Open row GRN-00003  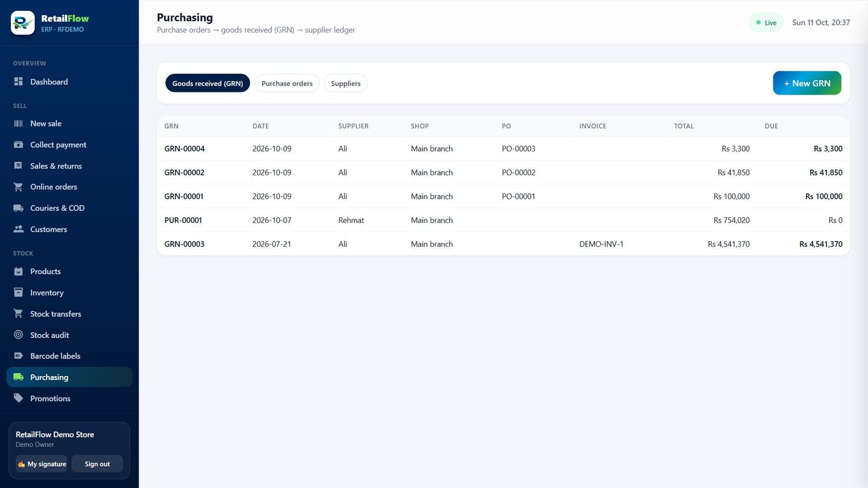[x=503, y=244]
